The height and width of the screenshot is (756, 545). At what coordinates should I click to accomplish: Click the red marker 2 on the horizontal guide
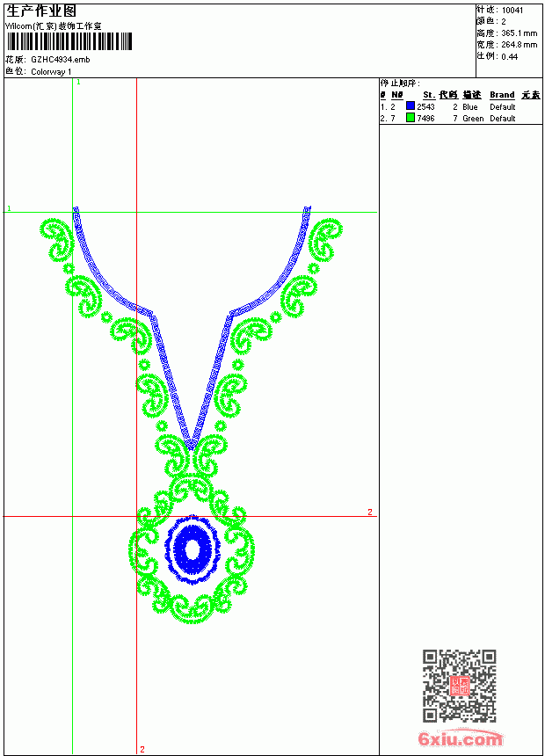click(x=370, y=512)
